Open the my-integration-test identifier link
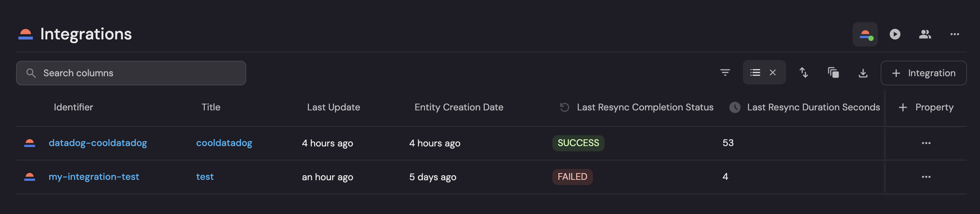The height and width of the screenshot is (214, 980). click(x=94, y=177)
